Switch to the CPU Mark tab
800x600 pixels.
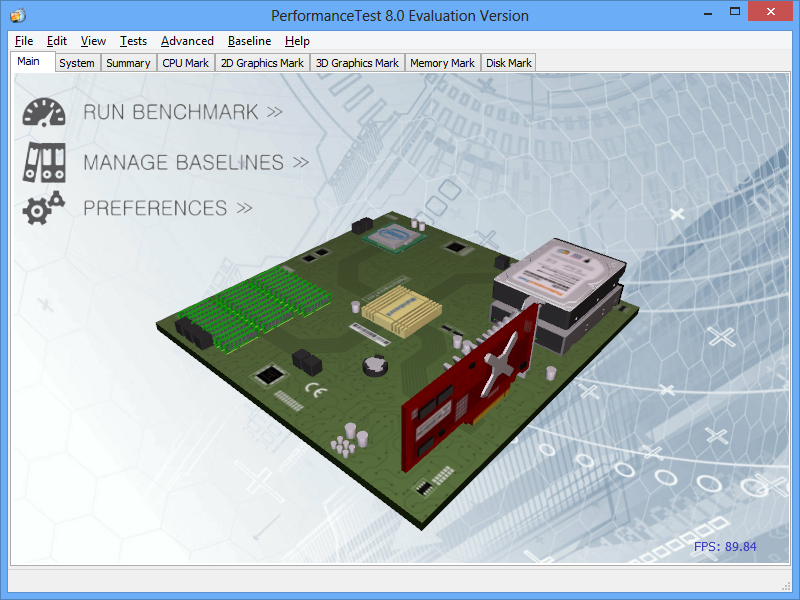coord(185,63)
